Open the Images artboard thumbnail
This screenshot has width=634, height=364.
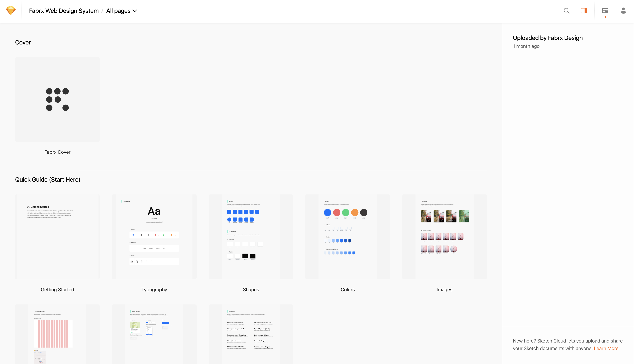pyautogui.click(x=444, y=236)
